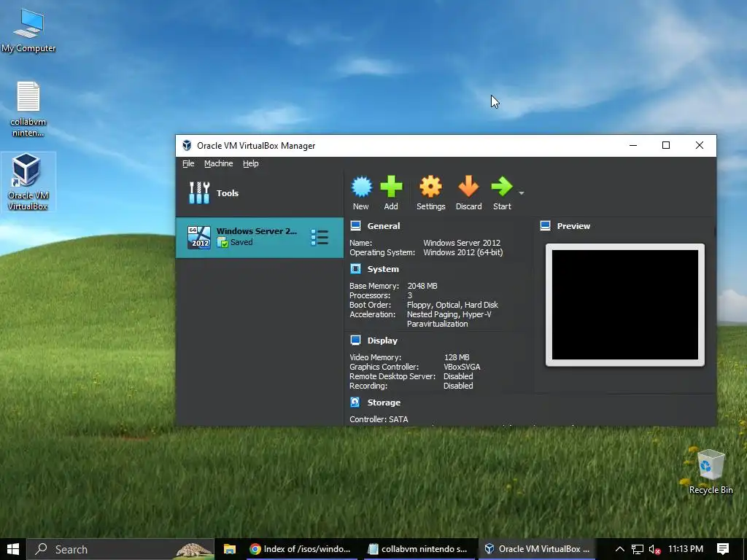Select the Tools entry in VirtualBox sidebar
Viewport: 747px width, 560px height.
point(260,192)
